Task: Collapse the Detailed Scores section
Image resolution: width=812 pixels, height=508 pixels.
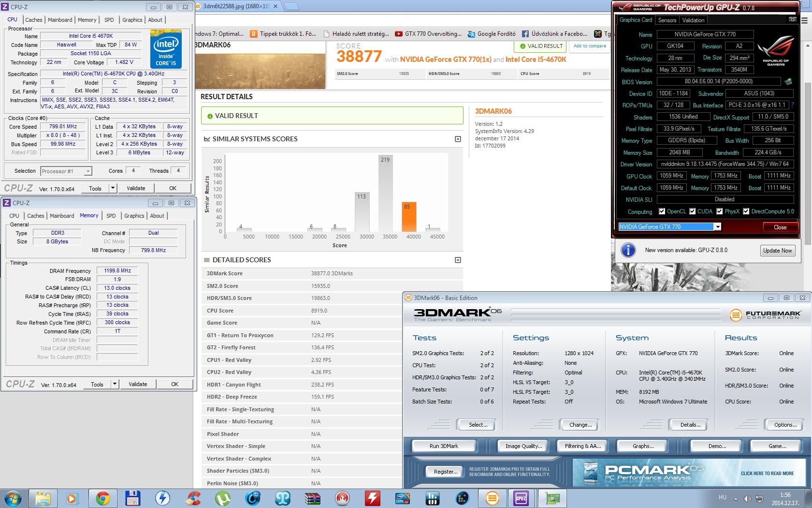Action: (458, 260)
